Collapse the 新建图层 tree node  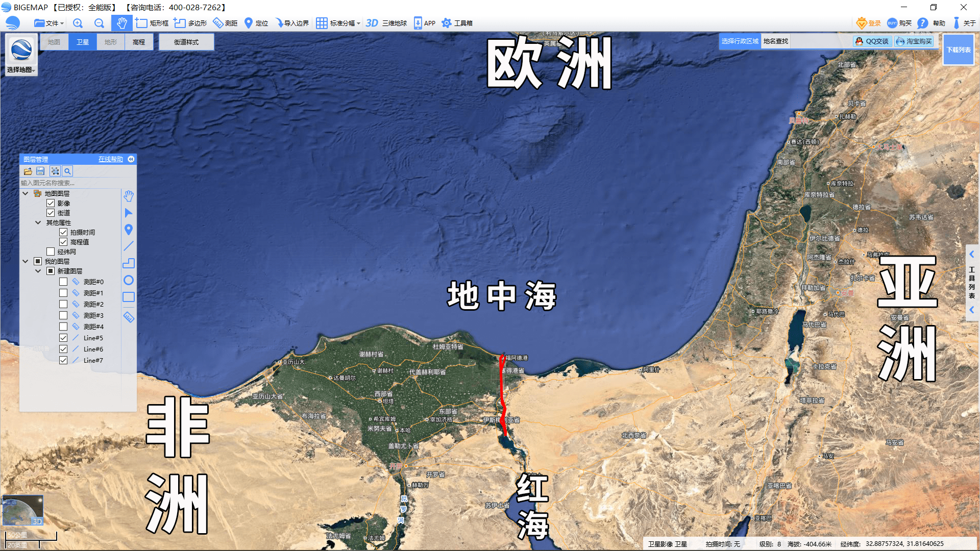click(38, 271)
